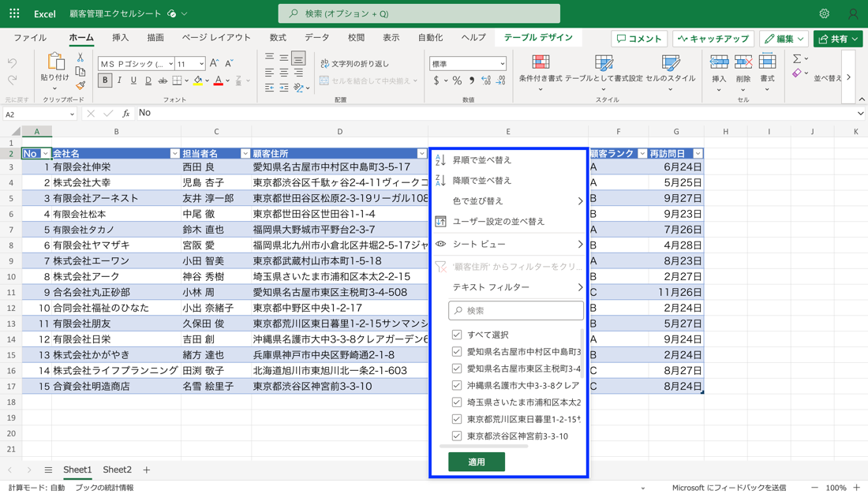Click Microsoft にフィードバックを送信 link
Screen dimensions: 868x494
728,488
